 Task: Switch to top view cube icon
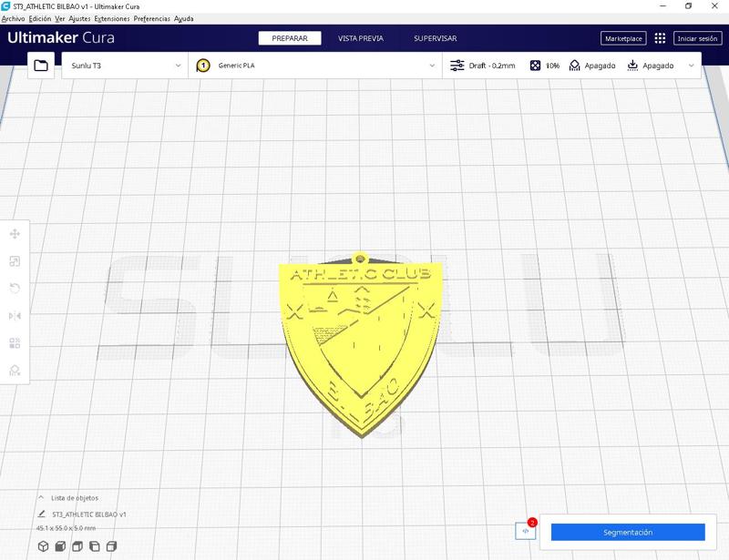[x=77, y=546]
